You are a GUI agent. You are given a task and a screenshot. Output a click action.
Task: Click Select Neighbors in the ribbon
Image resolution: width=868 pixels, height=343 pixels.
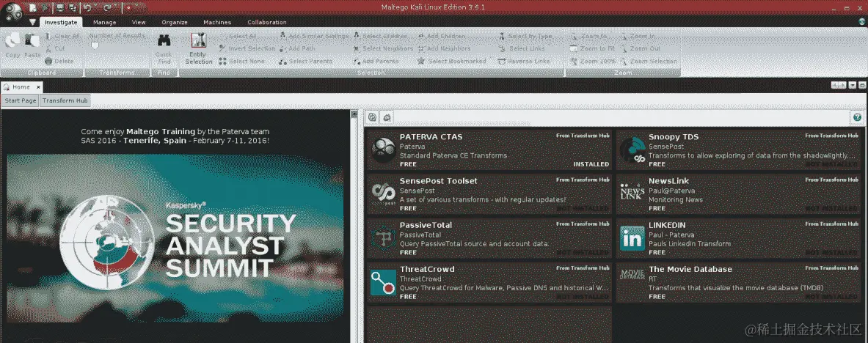pos(383,48)
